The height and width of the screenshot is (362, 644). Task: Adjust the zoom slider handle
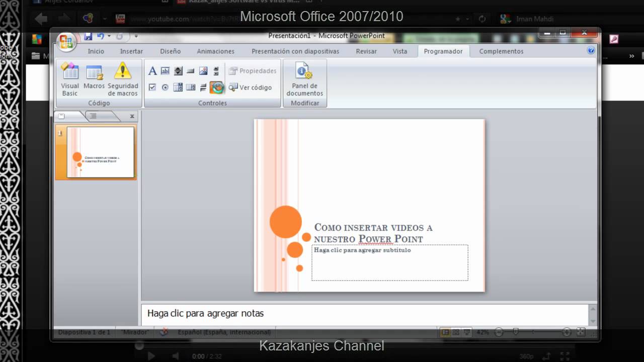tap(516, 332)
